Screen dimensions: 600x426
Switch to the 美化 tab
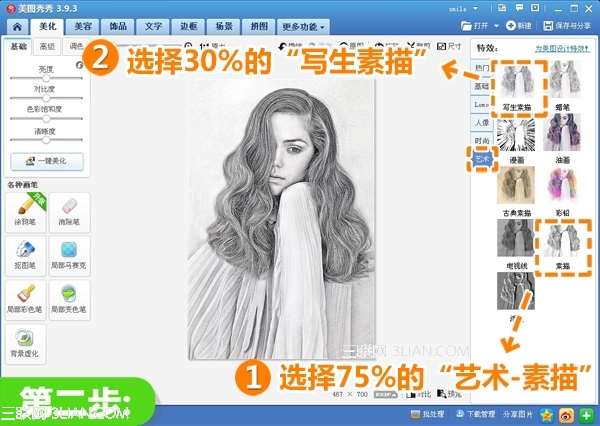click(x=47, y=26)
